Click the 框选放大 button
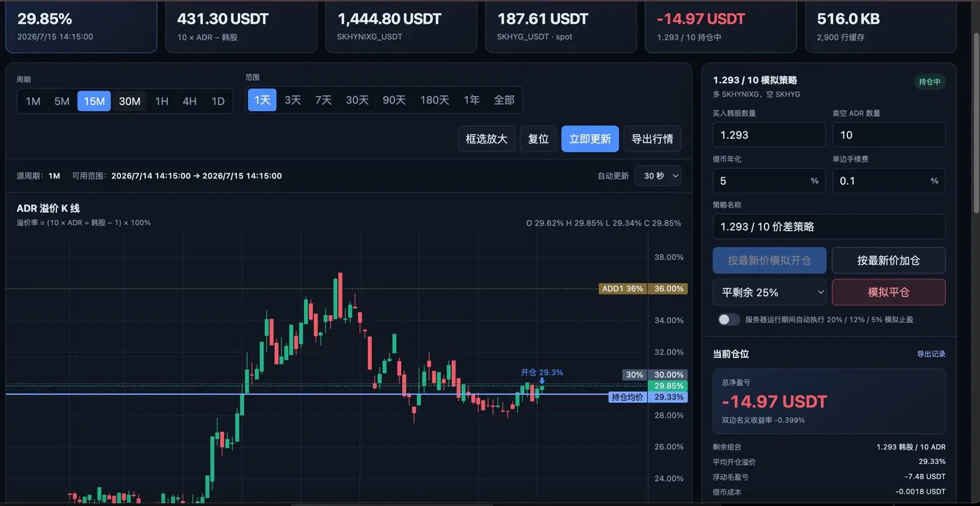This screenshot has width=980, height=506. point(487,139)
